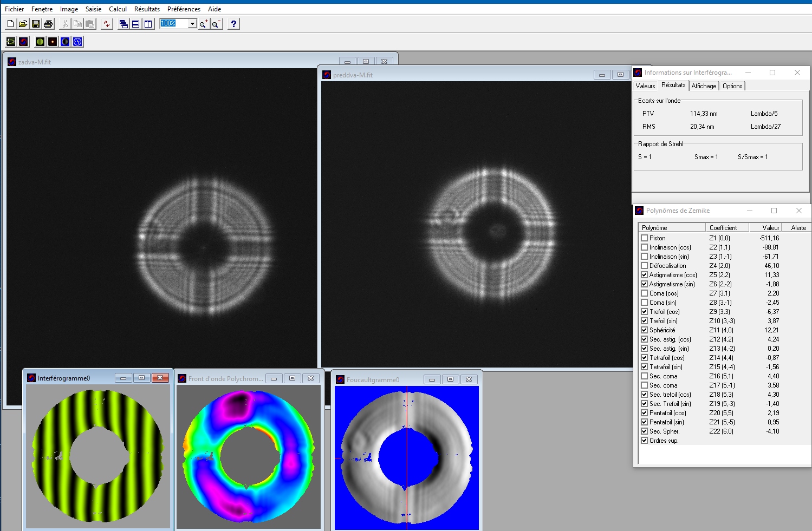The height and width of the screenshot is (531, 812).
Task: Click the Coefficient column header
Action: click(727, 228)
